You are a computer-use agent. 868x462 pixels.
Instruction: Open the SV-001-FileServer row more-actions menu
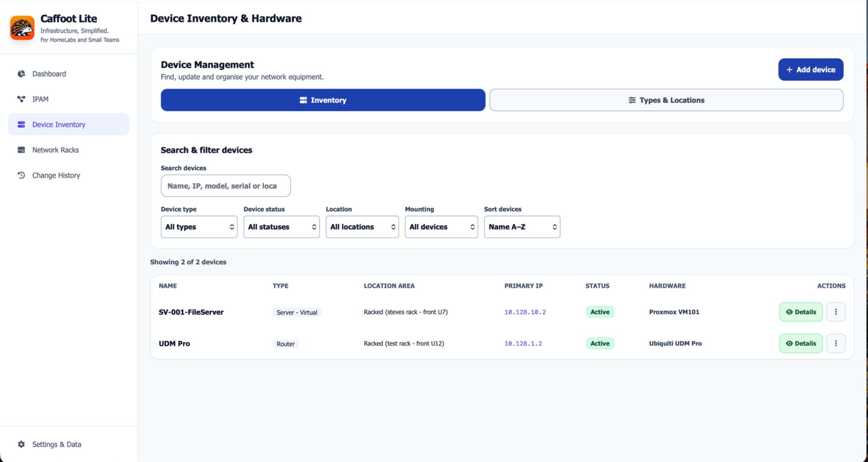(x=836, y=312)
